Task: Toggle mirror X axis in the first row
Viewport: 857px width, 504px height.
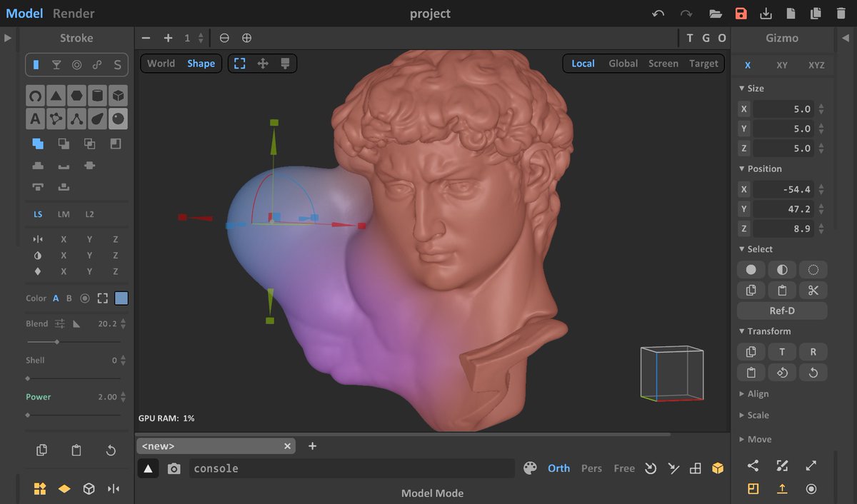Action: click(64, 239)
